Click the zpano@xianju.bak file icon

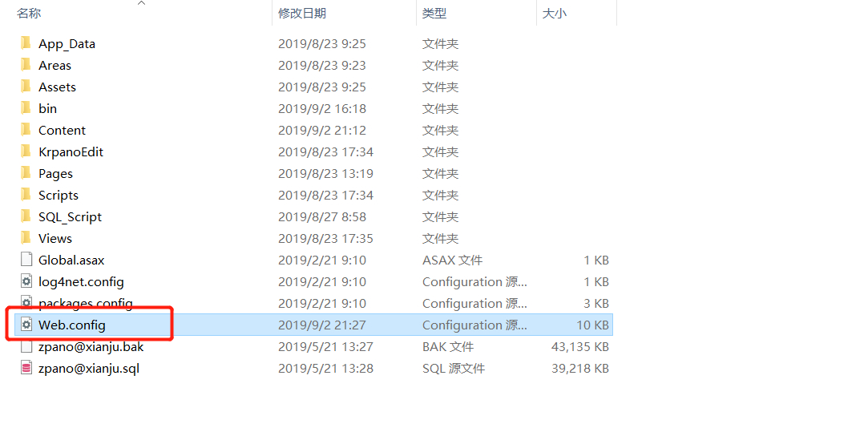coord(26,346)
